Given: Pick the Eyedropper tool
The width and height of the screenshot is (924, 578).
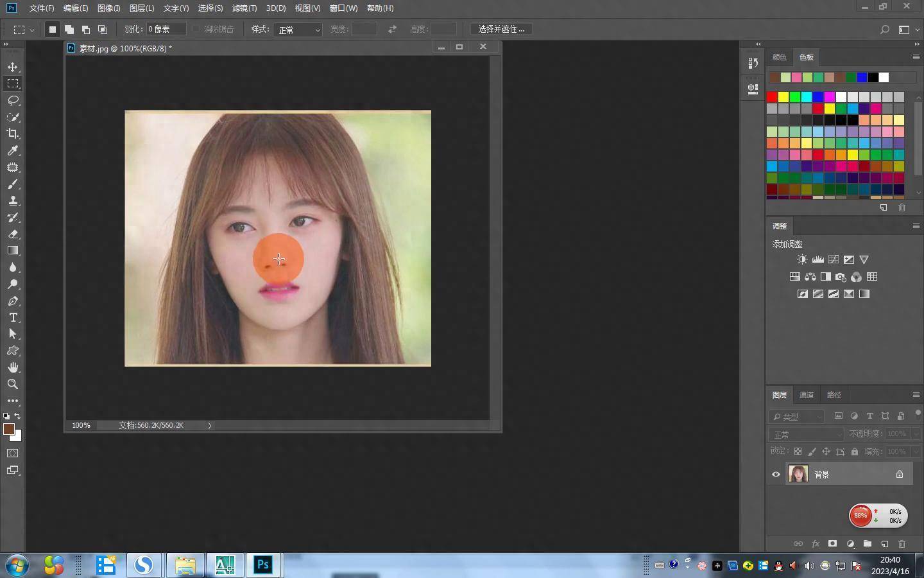Looking at the screenshot, I should [13, 150].
